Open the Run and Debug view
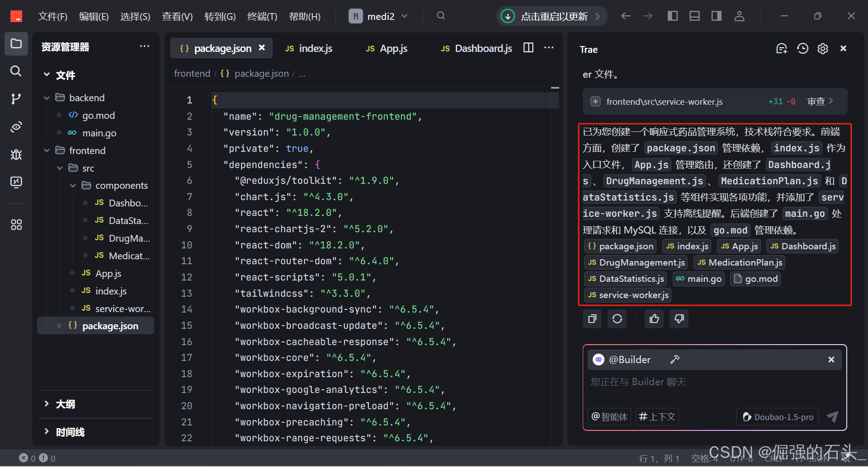 pyautogui.click(x=16, y=154)
